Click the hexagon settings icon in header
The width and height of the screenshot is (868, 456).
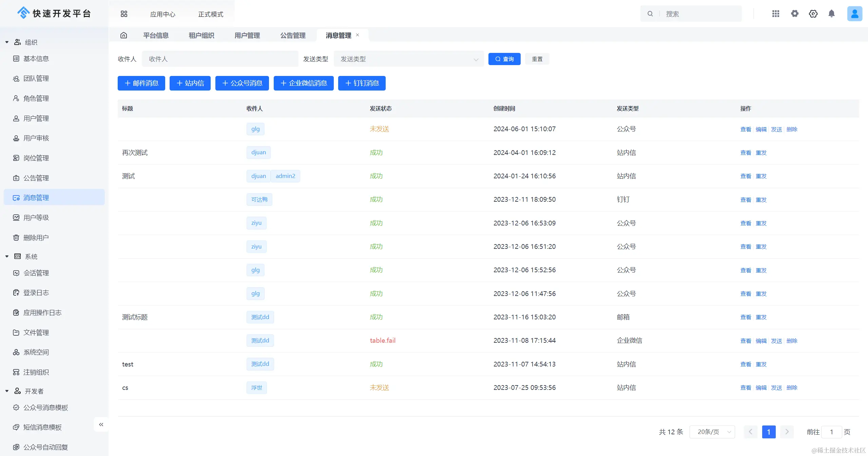point(813,14)
